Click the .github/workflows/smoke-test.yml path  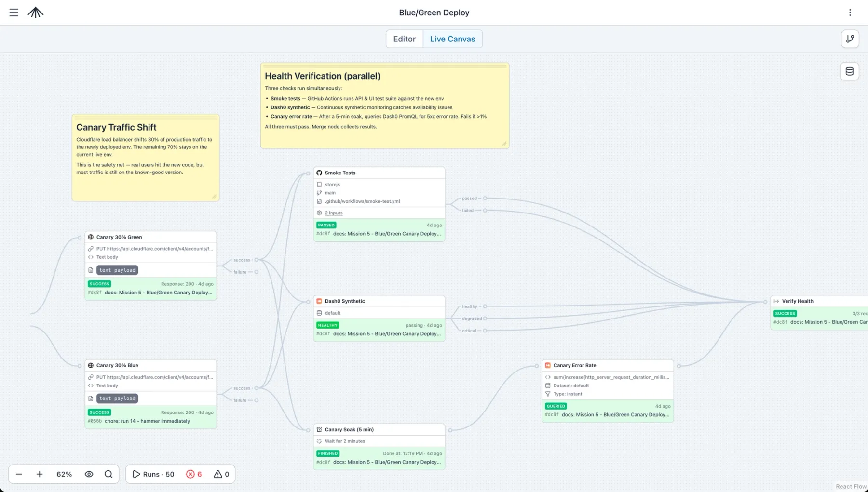tap(362, 201)
